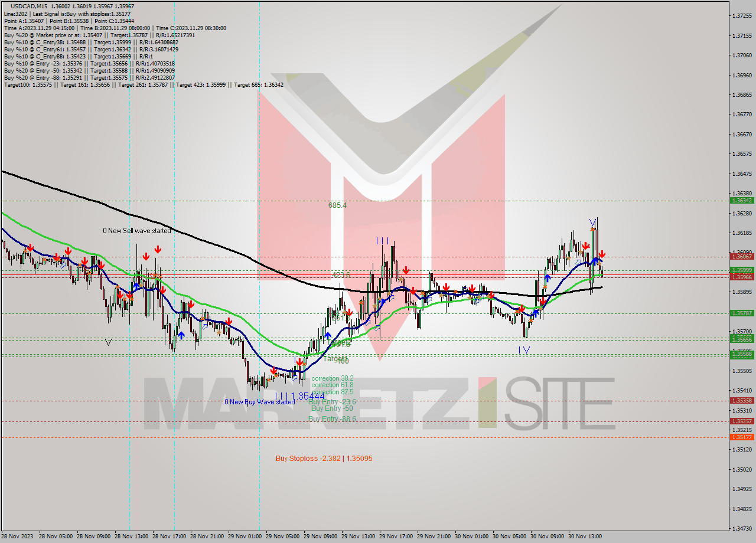756x543 pixels.
Task: Click the '30 Nov 13:00' time axis label
Action: 585,537
